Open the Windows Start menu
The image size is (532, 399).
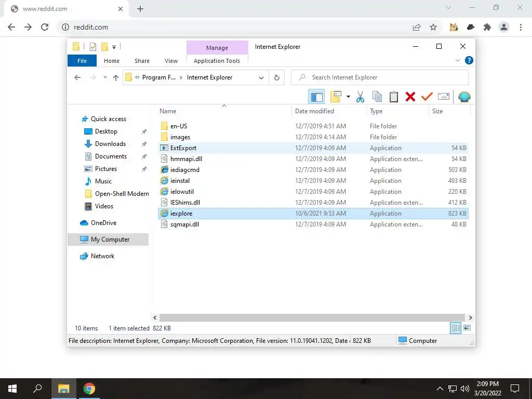coord(12,389)
